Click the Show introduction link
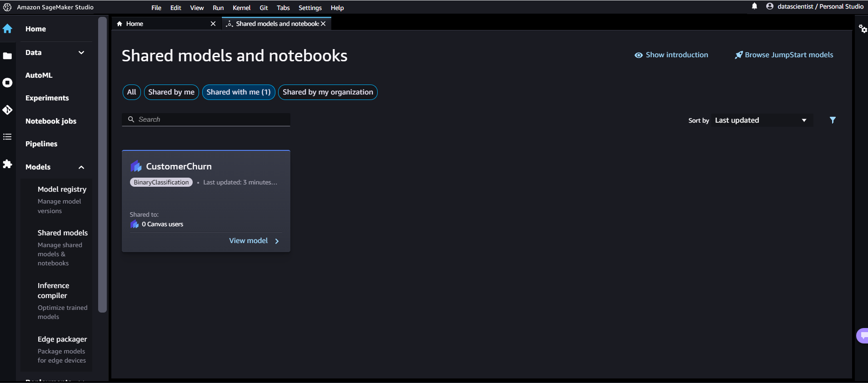Image resolution: width=868 pixels, height=383 pixels. point(677,55)
